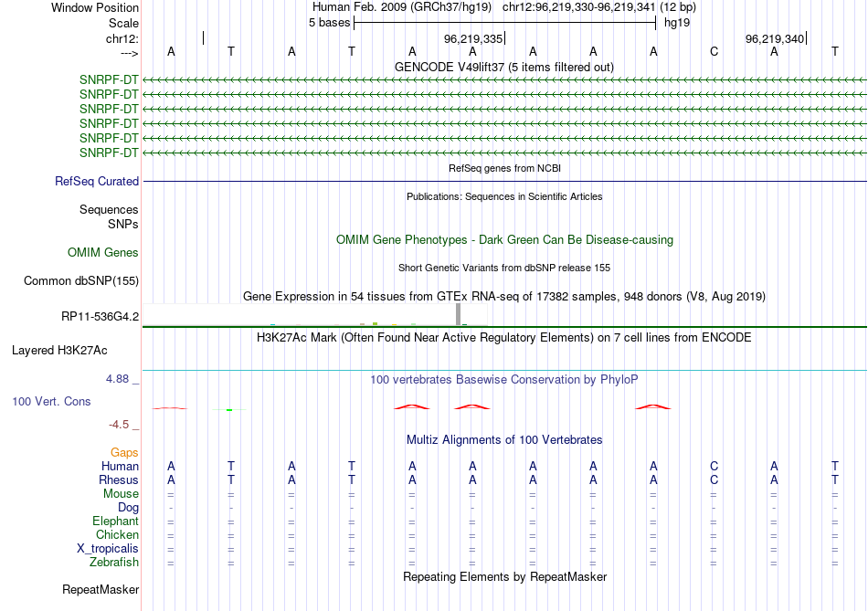This screenshot has width=868, height=611.
Task: Click the orange Gaps label
Action: click(x=124, y=453)
